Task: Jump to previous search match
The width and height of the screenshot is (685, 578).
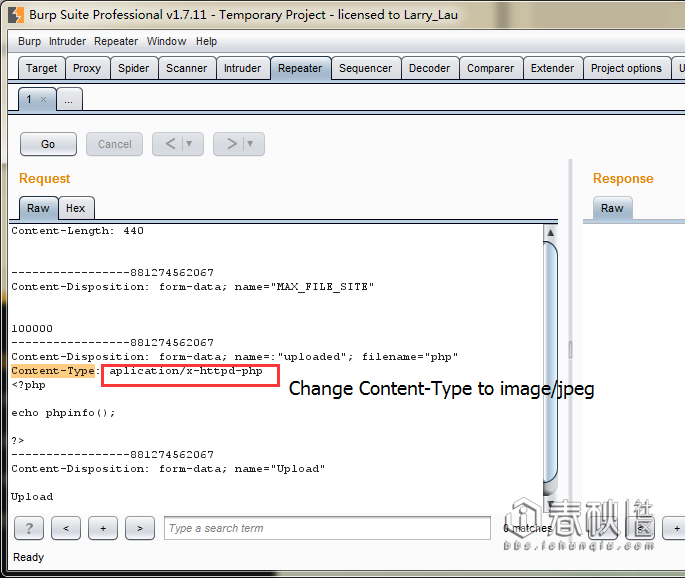Action: pos(66,528)
